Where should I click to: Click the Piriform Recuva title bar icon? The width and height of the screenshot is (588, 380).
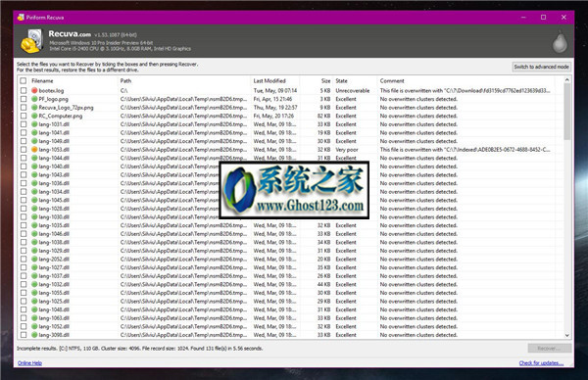[x=21, y=18]
